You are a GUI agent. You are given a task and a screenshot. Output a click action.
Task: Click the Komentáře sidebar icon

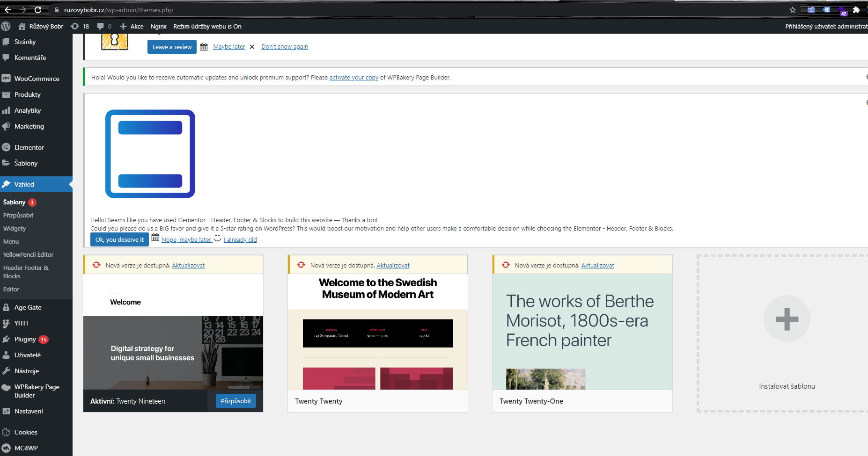click(6, 58)
